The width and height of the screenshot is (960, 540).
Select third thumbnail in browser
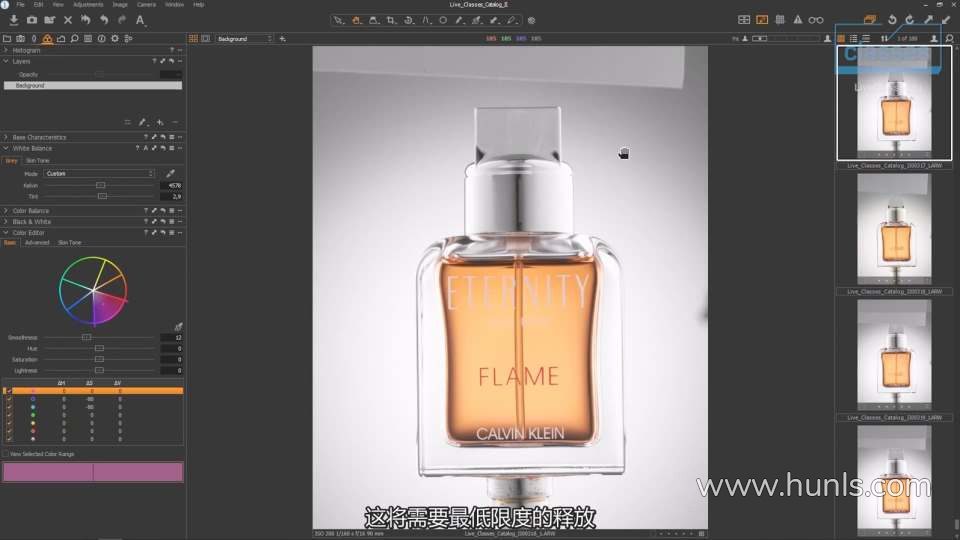click(x=894, y=355)
